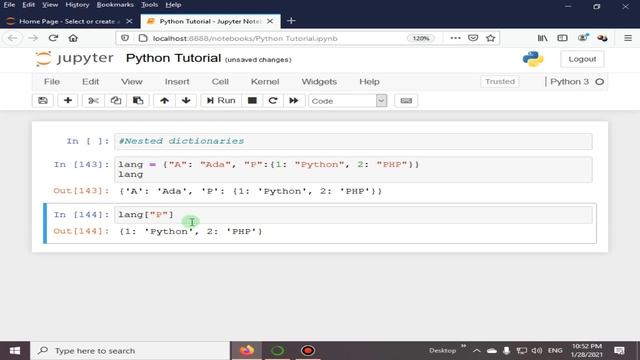Click the Logout button

coord(582,59)
